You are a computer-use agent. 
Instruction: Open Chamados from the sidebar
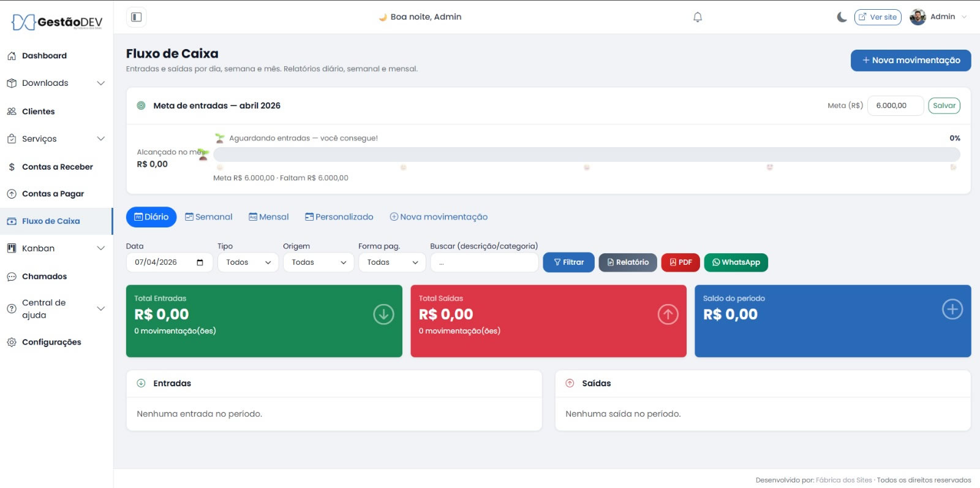[x=44, y=276]
